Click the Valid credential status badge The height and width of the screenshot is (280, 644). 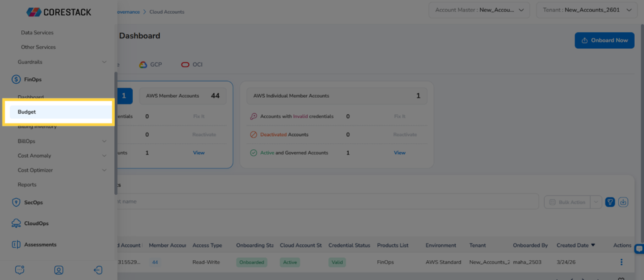point(338,262)
